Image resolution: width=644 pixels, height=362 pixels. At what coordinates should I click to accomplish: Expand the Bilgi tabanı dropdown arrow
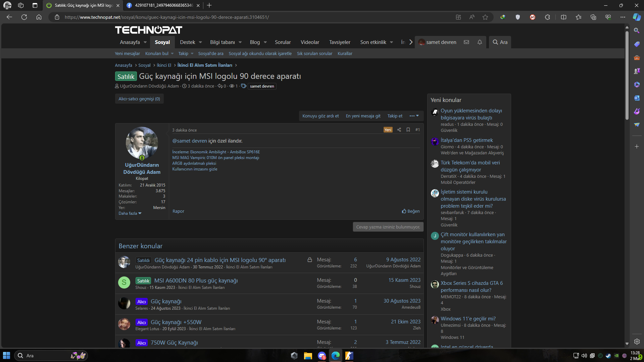[x=240, y=42]
